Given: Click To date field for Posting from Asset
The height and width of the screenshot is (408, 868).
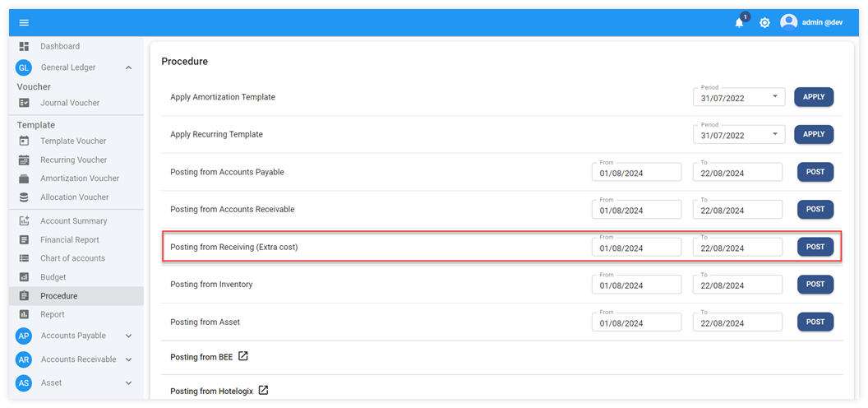Looking at the screenshot, I should tap(736, 322).
